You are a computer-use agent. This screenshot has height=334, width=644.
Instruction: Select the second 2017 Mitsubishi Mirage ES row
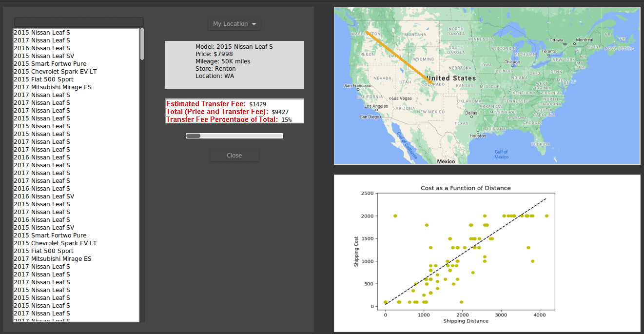pyautogui.click(x=76, y=259)
